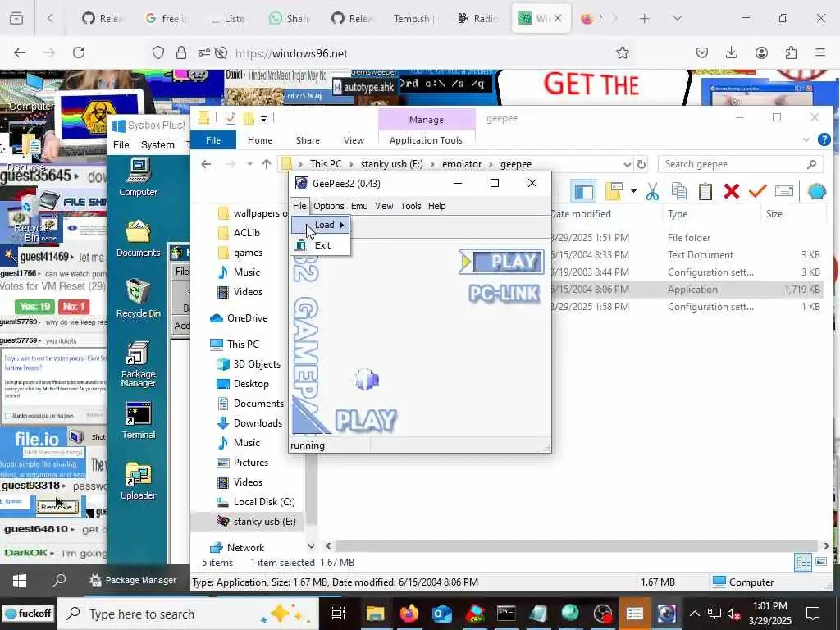Open the Package Manager desktop icon
840x630 pixels.
(x=138, y=364)
